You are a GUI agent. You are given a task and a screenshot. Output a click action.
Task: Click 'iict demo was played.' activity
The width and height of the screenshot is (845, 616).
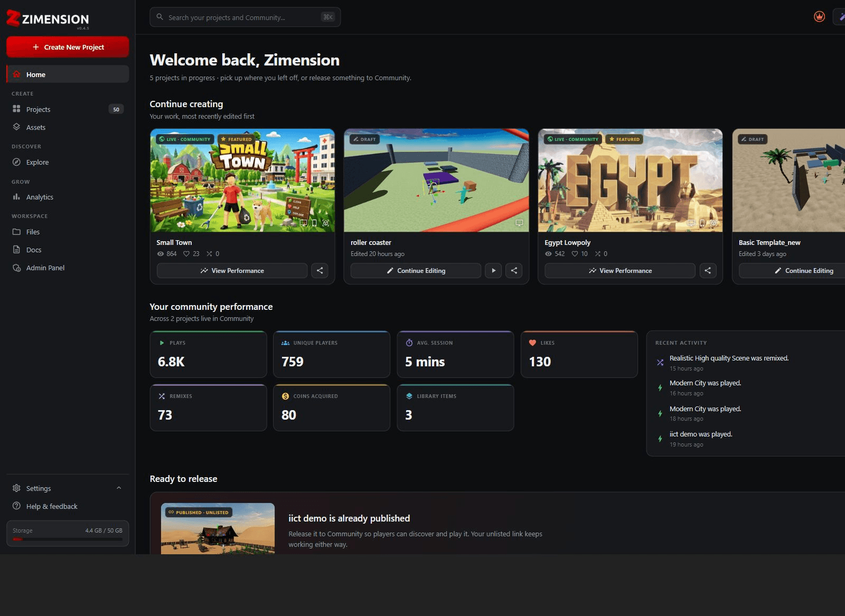tap(701, 434)
